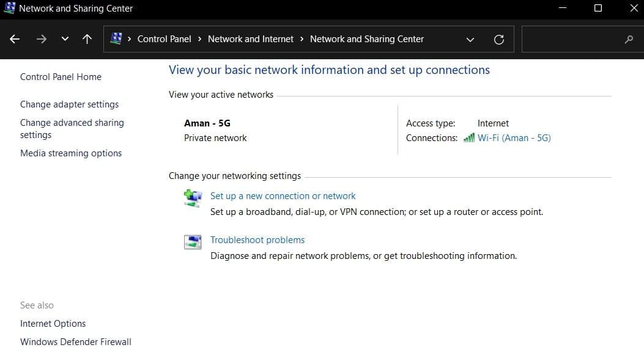Open the recent locations dropdown chevron

coord(65,39)
